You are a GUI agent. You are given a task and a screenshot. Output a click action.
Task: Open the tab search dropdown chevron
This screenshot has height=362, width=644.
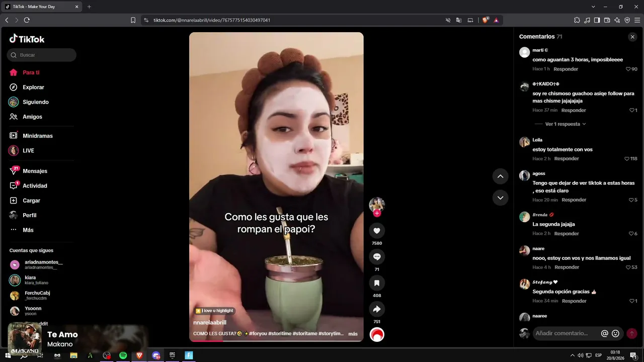tap(593, 7)
